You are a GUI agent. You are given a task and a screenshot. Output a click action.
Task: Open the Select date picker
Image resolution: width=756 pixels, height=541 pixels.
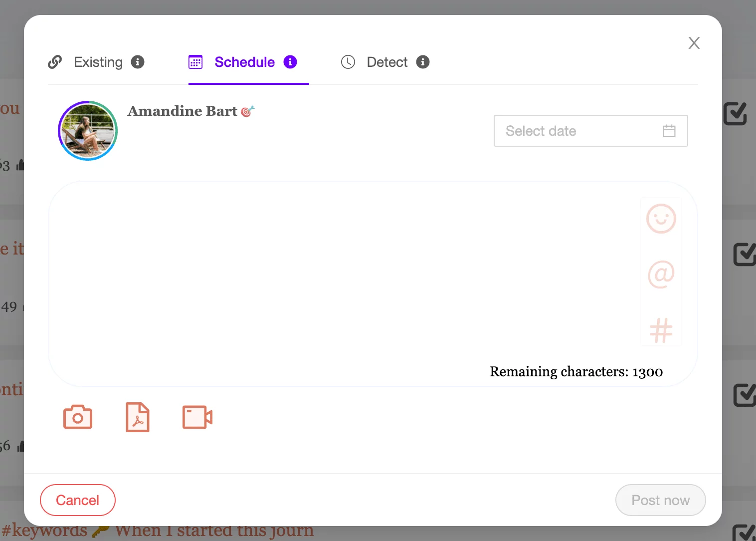[578, 131]
